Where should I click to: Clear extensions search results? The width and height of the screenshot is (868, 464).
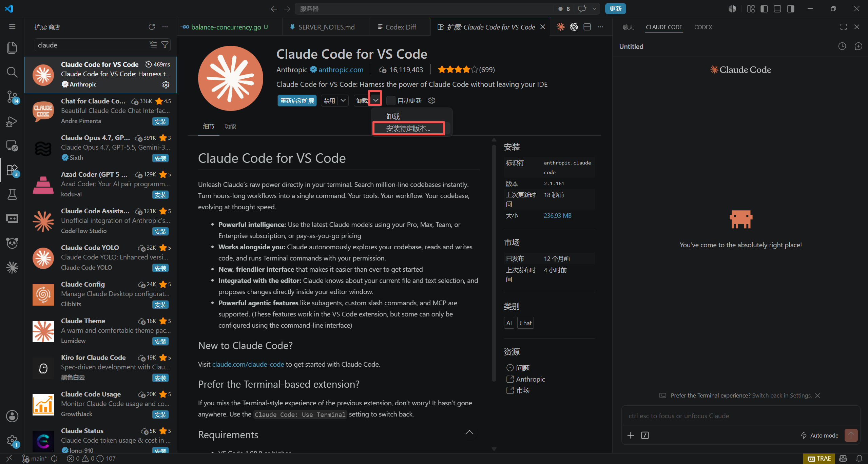[153, 45]
